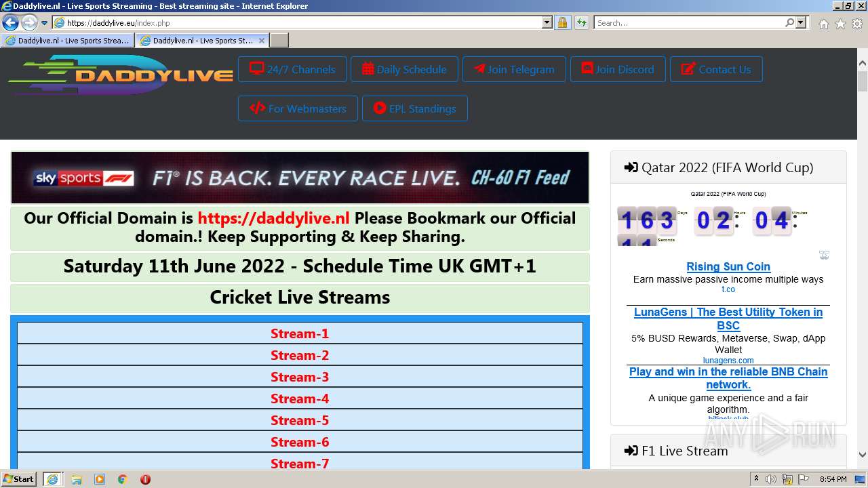This screenshot has height=488, width=868.
Task: View the security lock report icon
Action: click(562, 22)
